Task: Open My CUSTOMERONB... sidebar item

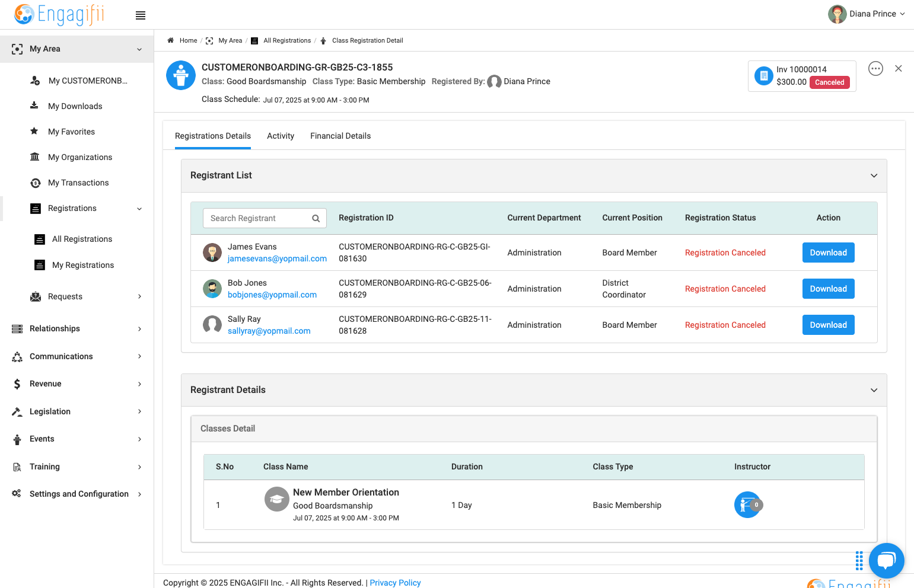Action: [88, 81]
